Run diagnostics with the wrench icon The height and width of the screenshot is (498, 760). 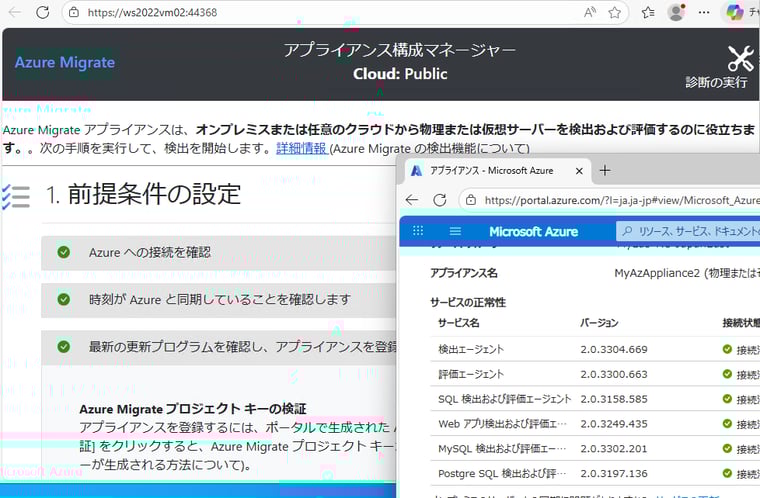pos(740,58)
